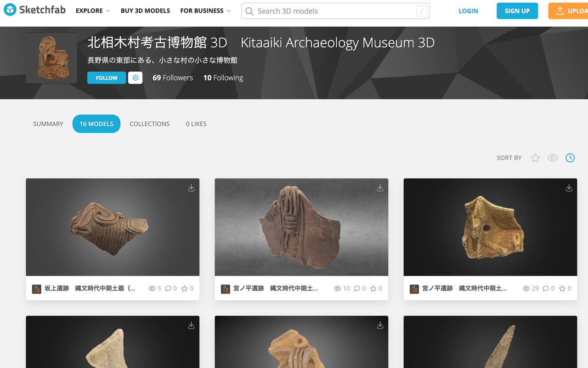This screenshot has height=368, width=588.
Task: Click the 宮ノ平遺跡 title on the 29-views card
Action: pyautogui.click(x=464, y=289)
